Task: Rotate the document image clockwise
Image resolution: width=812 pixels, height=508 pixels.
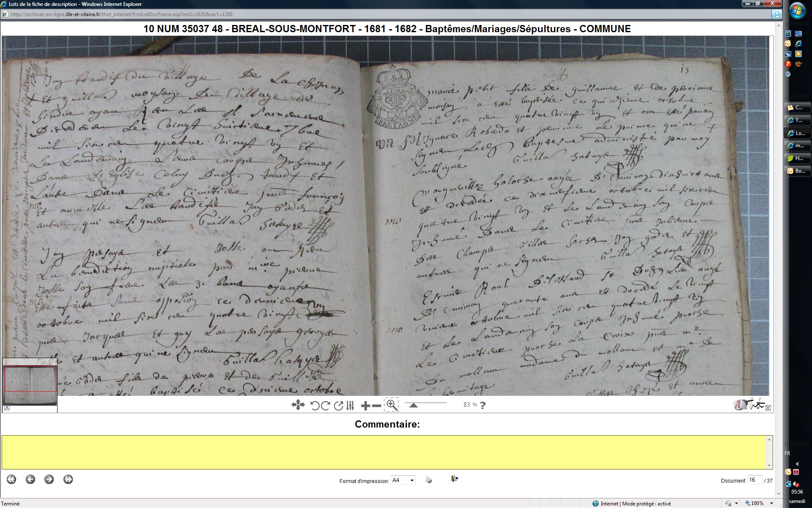Action: pos(326,406)
